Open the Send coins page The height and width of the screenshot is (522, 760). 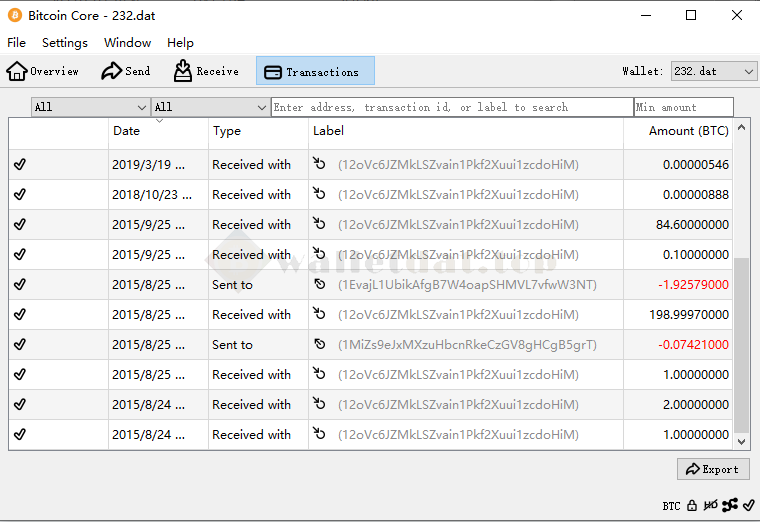(126, 71)
